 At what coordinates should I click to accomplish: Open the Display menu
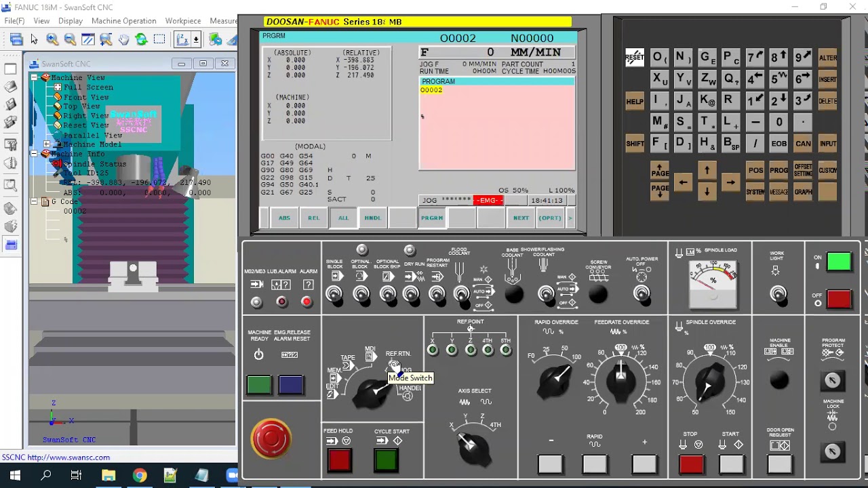point(71,21)
